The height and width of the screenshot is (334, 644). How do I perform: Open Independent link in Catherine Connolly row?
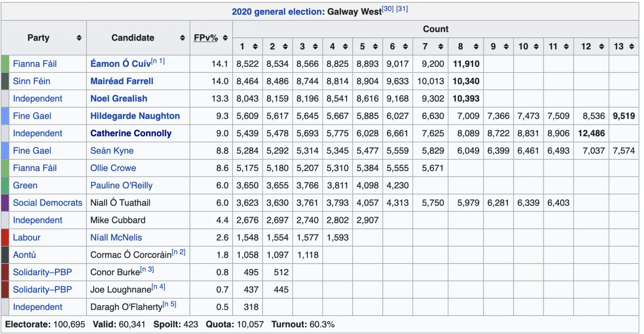[37, 133]
